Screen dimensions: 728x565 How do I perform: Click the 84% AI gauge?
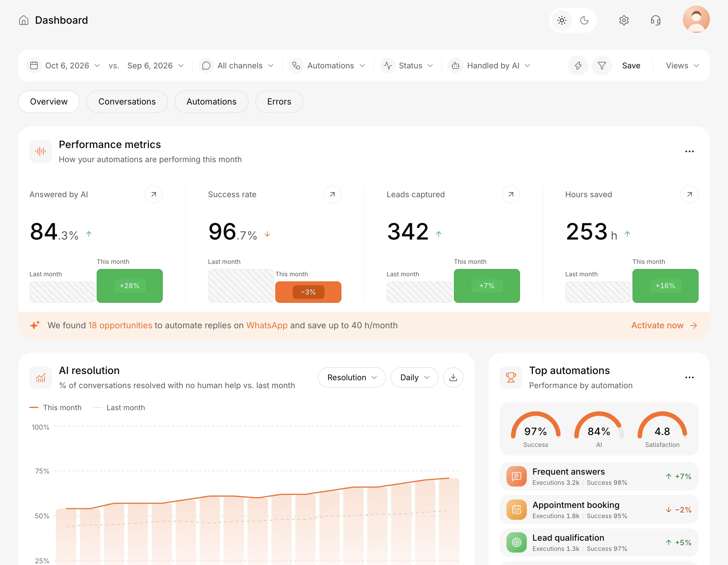599,429
